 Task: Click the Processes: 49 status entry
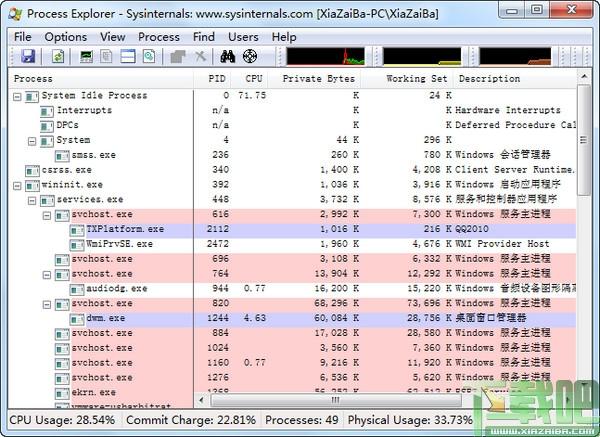pos(302,420)
